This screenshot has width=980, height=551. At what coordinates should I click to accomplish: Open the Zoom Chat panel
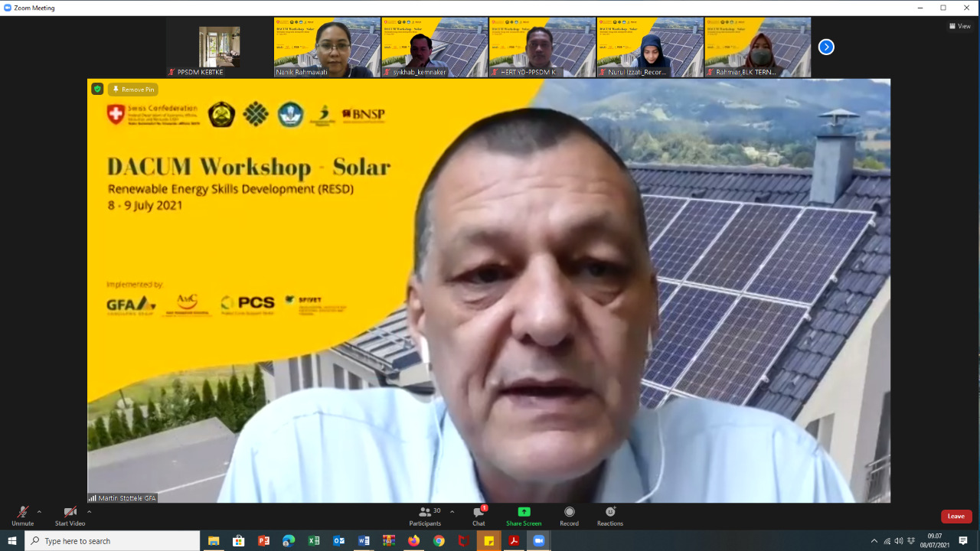pos(478,514)
